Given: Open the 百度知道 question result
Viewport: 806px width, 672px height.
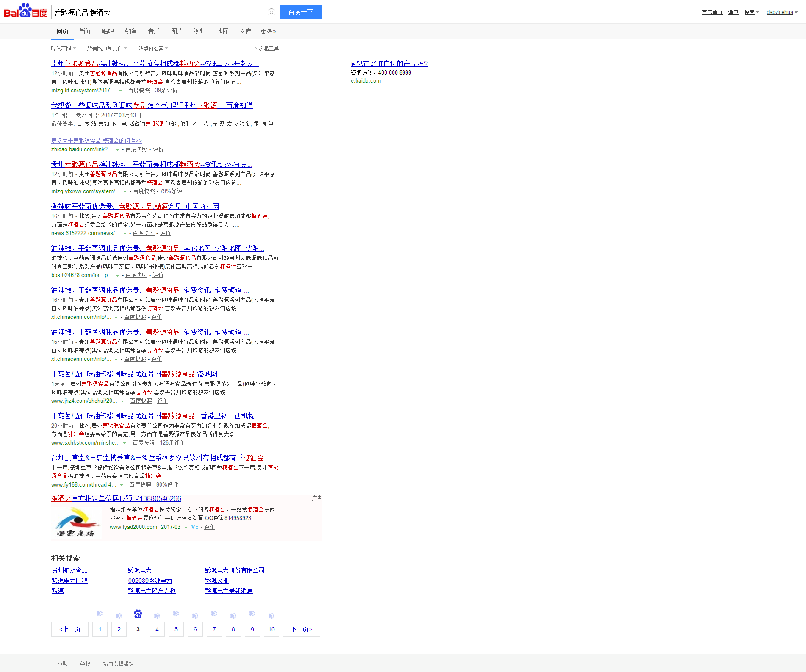Looking at the screenshot, I should pyautogui.click(x=152, y=105).
